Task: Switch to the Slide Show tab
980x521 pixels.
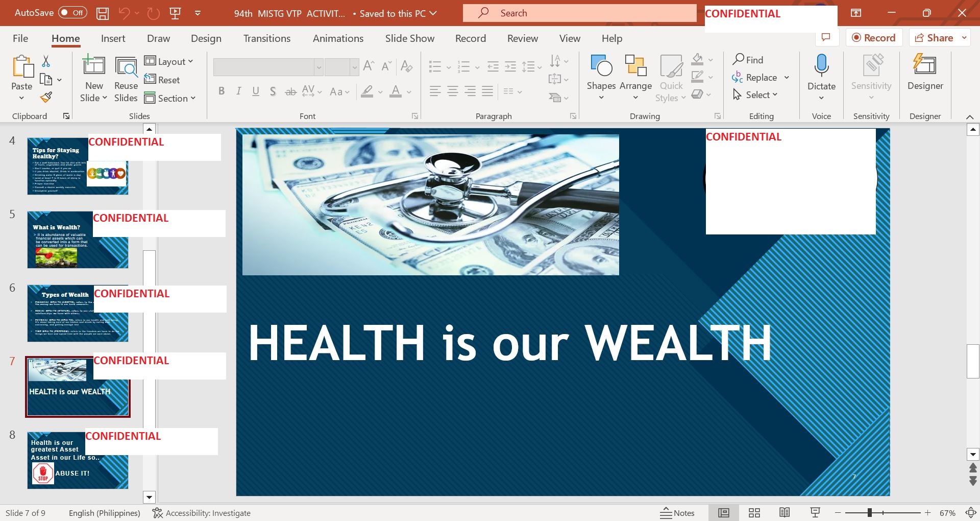Action: coord(409,38)
